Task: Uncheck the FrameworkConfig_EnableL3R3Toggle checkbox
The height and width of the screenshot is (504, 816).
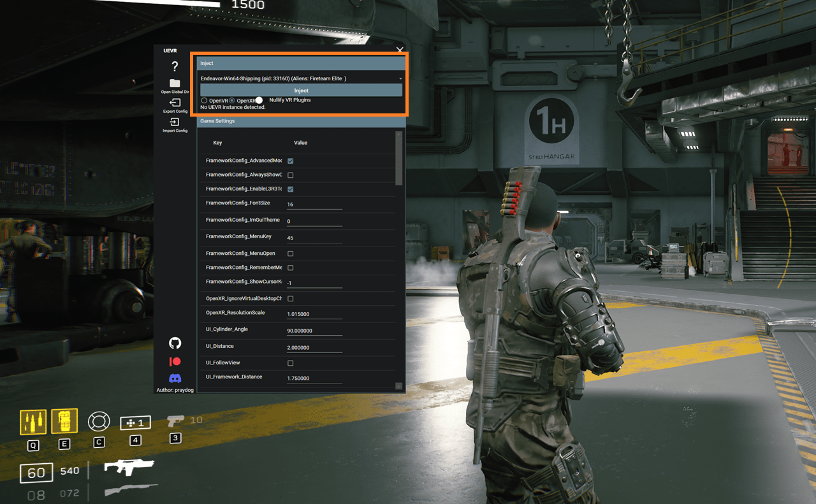Action: (x=291, y=189)
